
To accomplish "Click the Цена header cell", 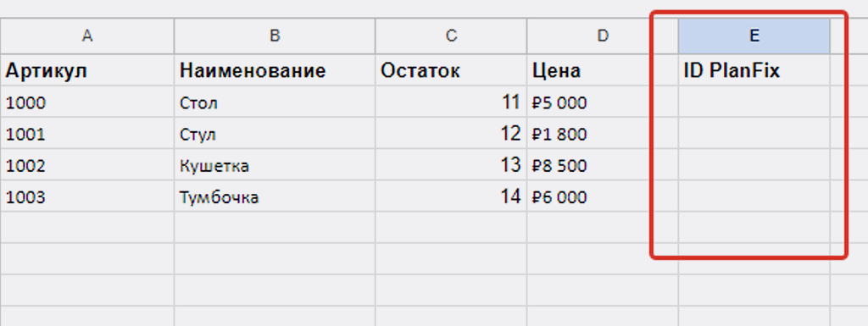I will tap(603, 70).
